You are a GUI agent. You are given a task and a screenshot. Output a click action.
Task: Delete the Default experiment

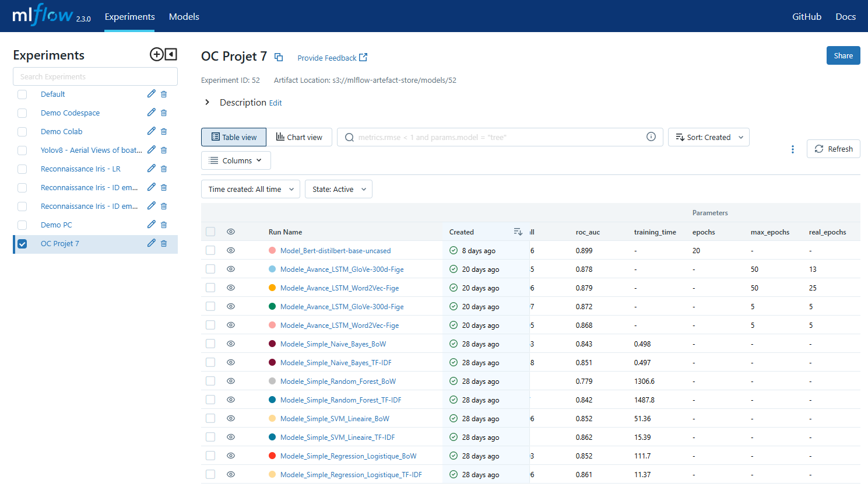[x=164, y=94]
